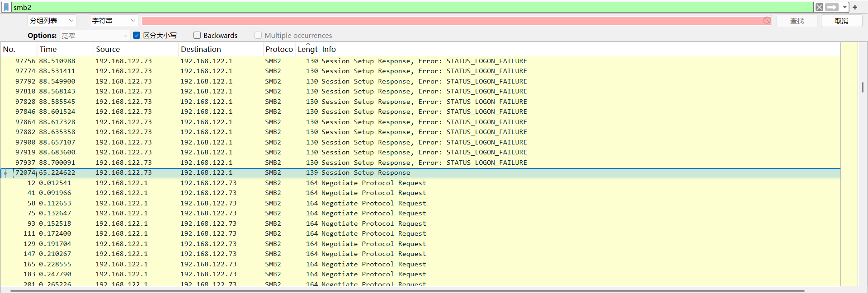Click the 查找 find button

[x=797, y=21]
